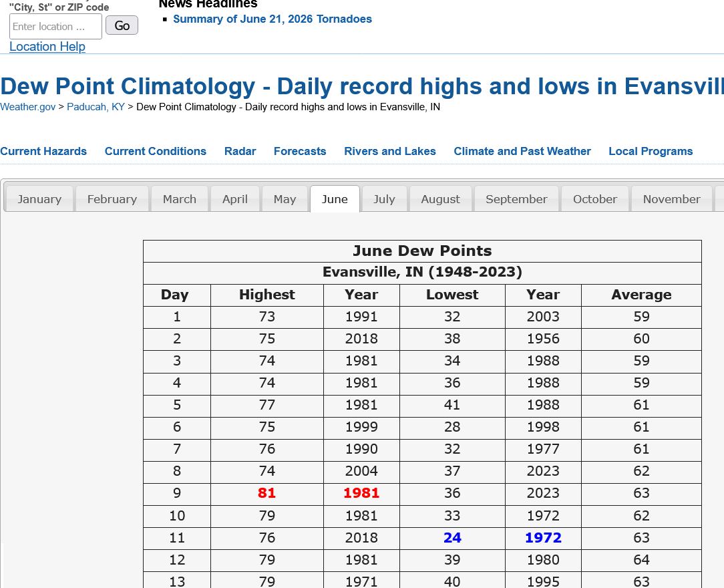Open the Rivers and Lakes menu

click(390, 151)
